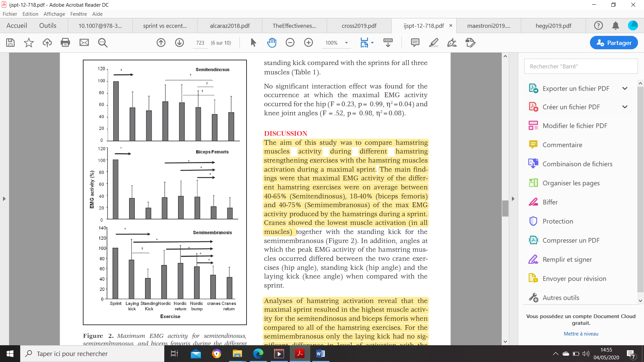The height and width of the screenshot is (362, 644).
Task: Open the account profile avatar
Action: 633,26
